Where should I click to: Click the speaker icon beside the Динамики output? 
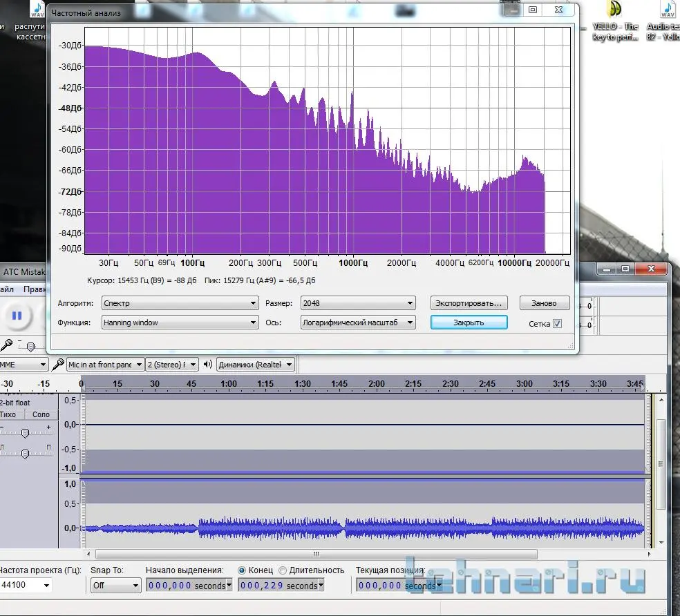208,365
